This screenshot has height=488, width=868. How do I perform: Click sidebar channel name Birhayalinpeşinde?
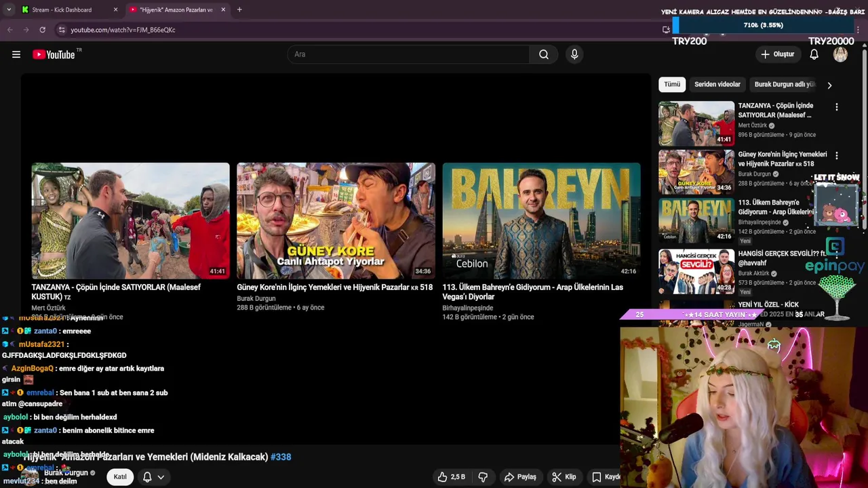coord(759,222)
